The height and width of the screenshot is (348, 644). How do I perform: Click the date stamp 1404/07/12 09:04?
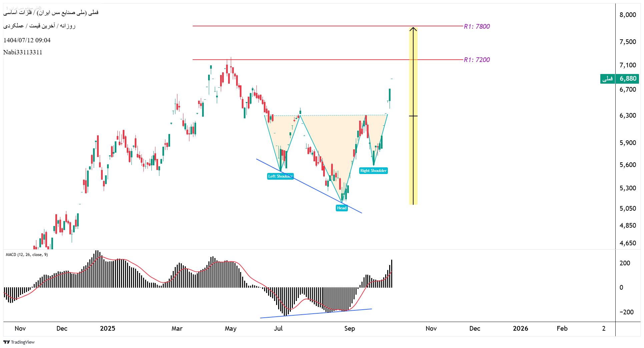point(27,40)
